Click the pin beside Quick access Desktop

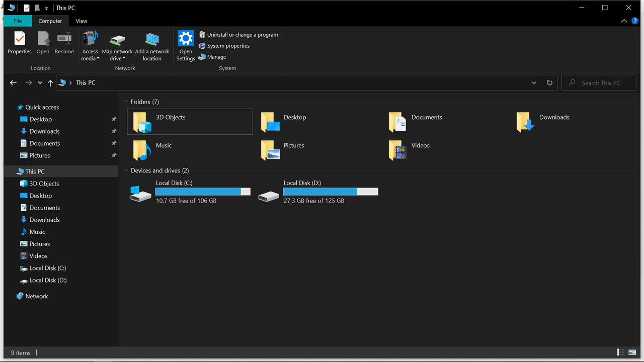pos(114,119)
